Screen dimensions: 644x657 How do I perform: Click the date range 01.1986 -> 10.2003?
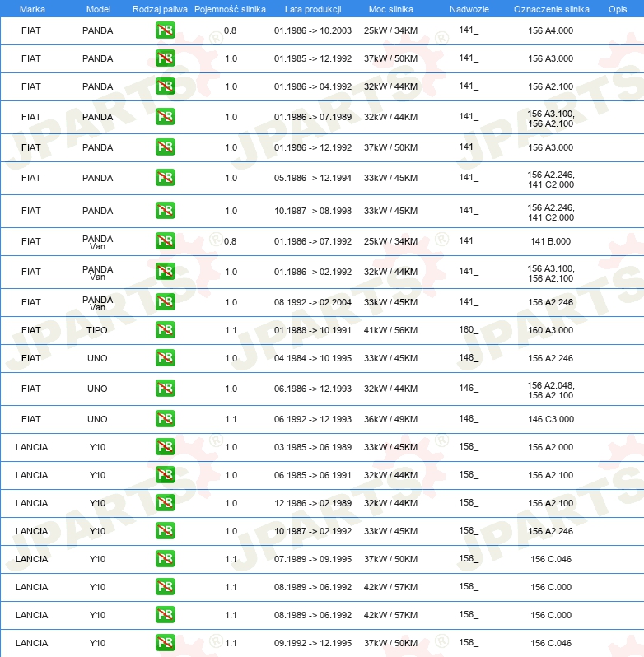[x=313, y=30]
